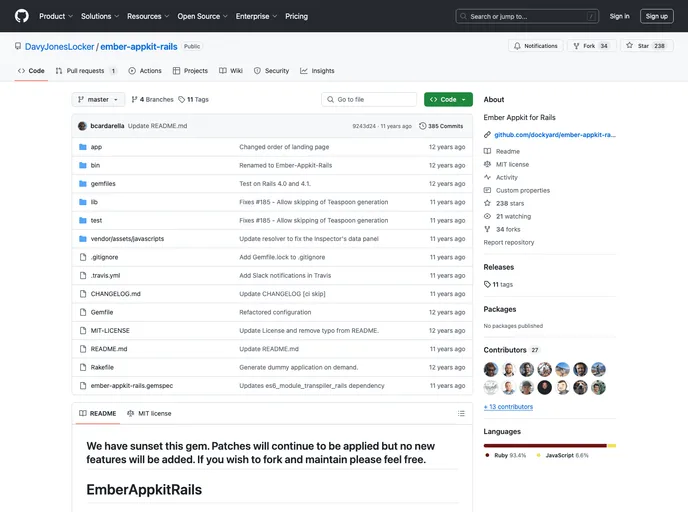This screenshot has width=688, height=512.
Task: Open the lib folder icon
Action: click(x=82, y=202)
